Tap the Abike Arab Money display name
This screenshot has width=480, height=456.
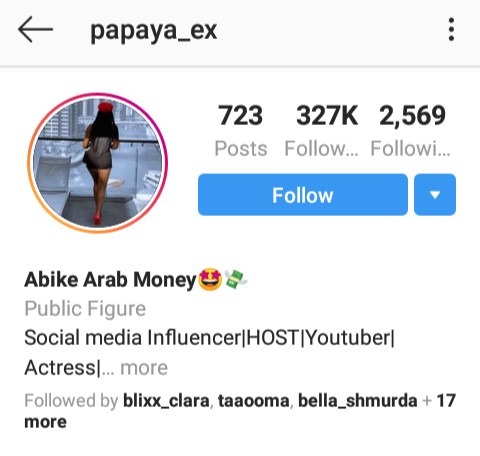tap(110, 279)
